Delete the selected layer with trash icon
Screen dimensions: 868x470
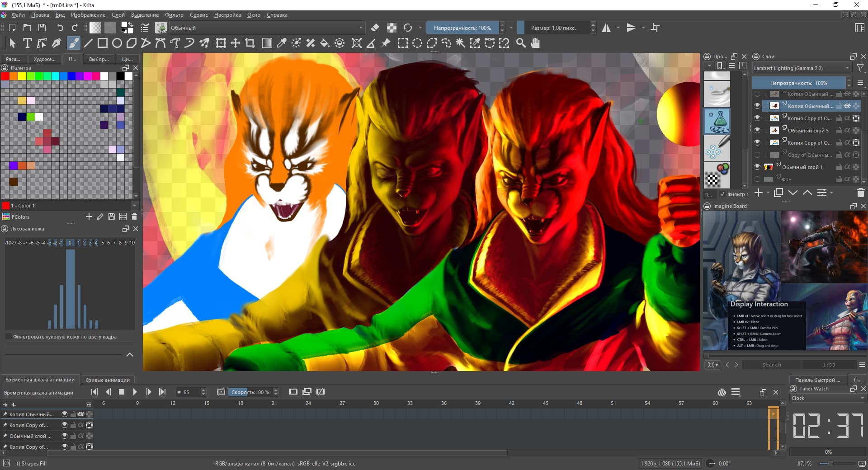point(860,193)
